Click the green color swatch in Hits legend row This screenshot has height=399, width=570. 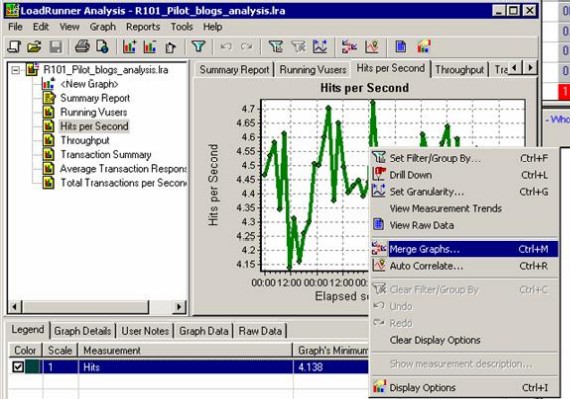(33, 367)
